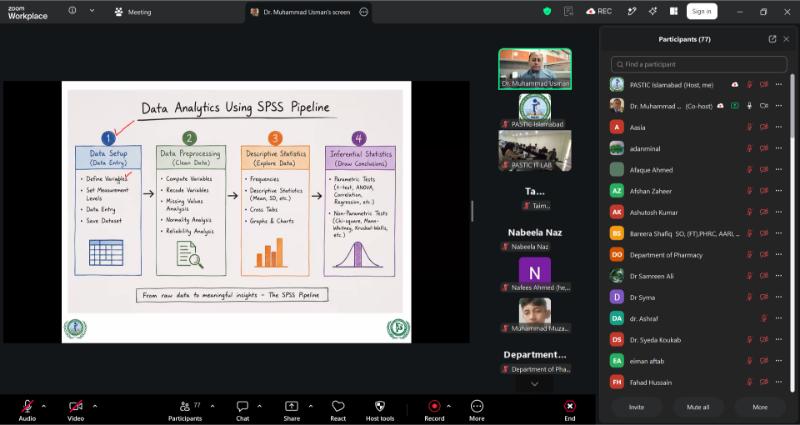Click the Invite button
This screenshot has height=425, width=800.
click(x=636, y=407)
